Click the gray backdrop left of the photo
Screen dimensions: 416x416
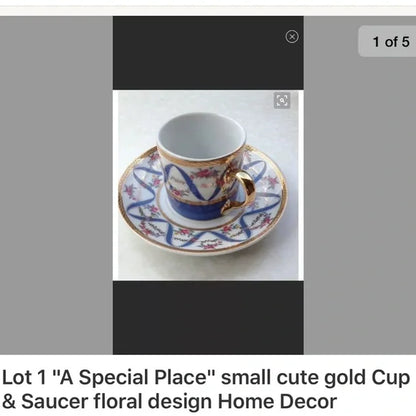[x=56, y=185]
